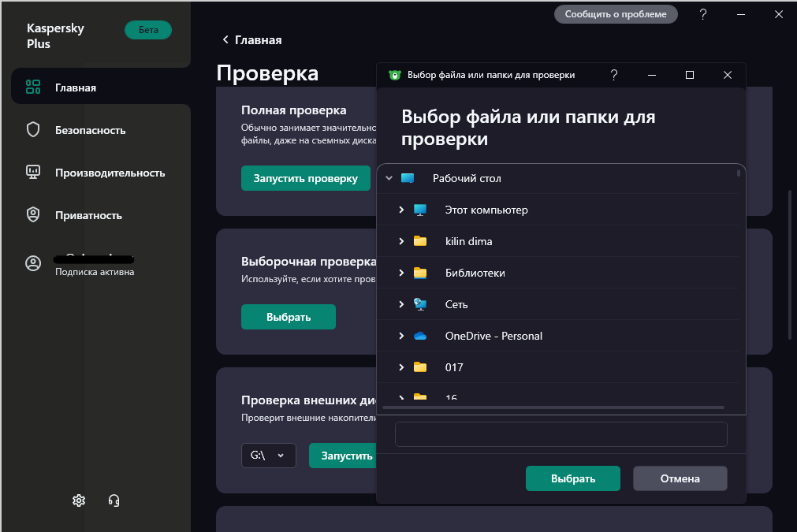Click the monitor icon beside Производительность
Screen dimensions: 797x532
33,173
